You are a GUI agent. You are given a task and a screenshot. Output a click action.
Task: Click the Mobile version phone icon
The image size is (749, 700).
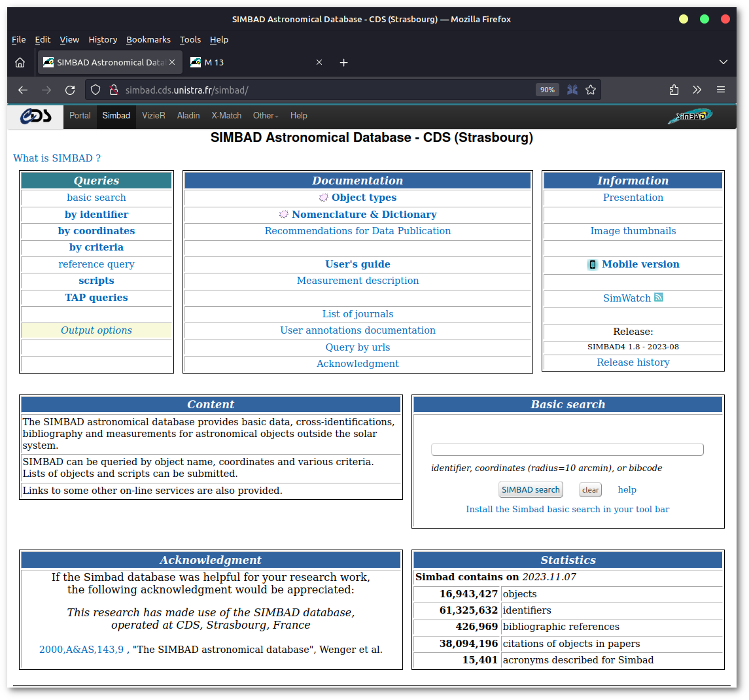pyautogui.click(x=592, y=265)
